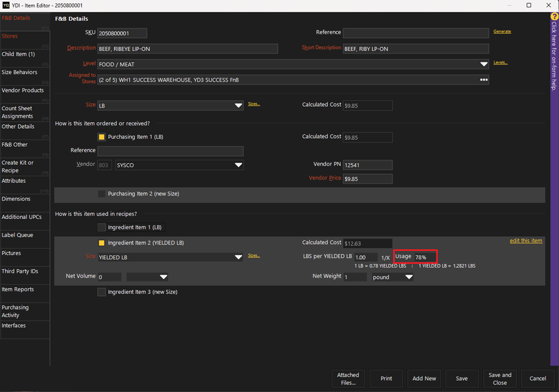
Task: Open the Net Volume unit dropdown
Action: point(163,277)
